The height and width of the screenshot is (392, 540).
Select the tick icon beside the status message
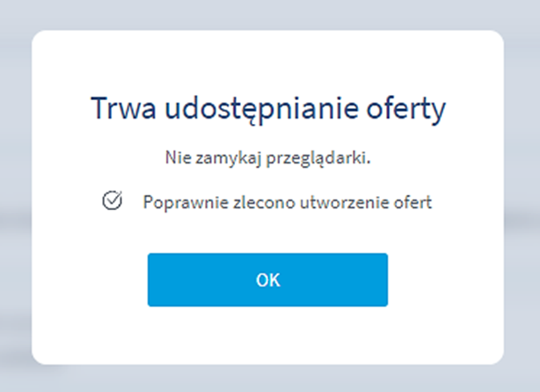(x=112, y=201)
